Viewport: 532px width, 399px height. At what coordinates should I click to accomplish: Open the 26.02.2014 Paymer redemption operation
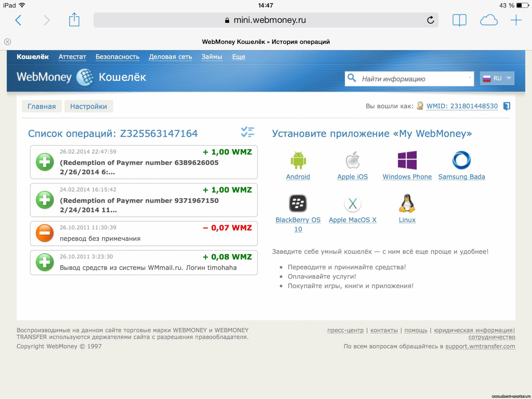pyautogui.click(x=144, y=162)
